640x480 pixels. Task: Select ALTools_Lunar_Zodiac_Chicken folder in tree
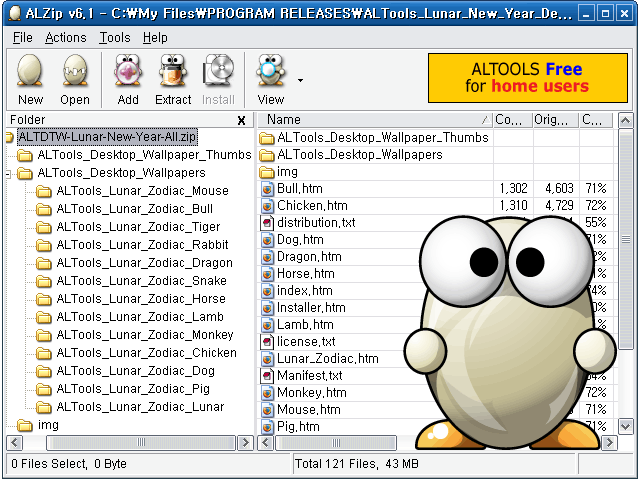click(147, 352)
